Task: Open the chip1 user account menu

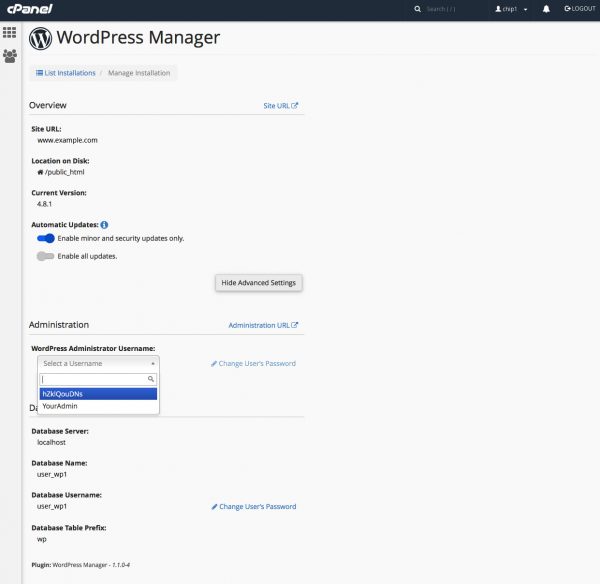Action: click(511, 9)
